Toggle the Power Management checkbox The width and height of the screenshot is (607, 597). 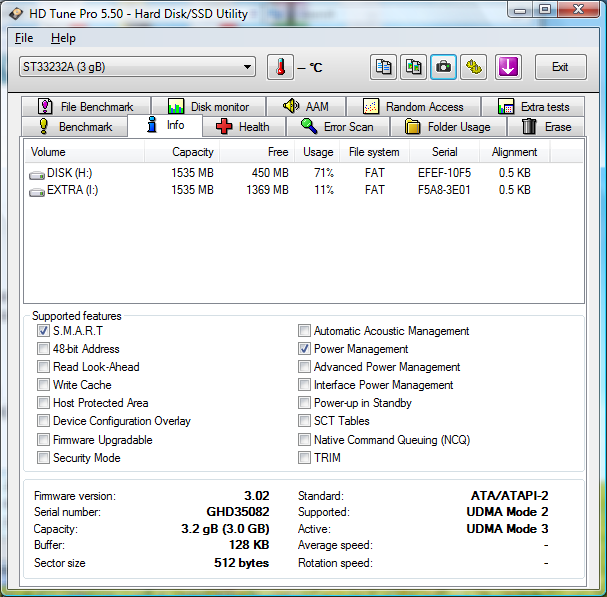(x=304, y=348)
